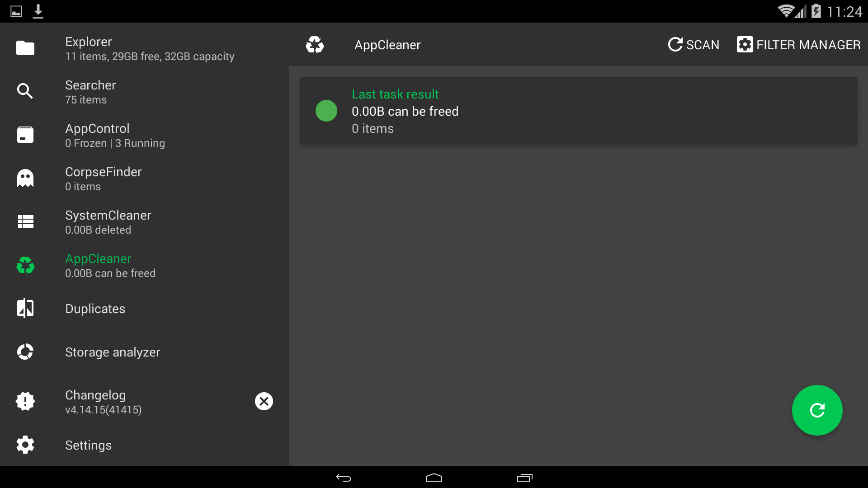Open the Duplicates compare icon
The width and height of the screenshot is (868, 488).
[x=25, y=308]
